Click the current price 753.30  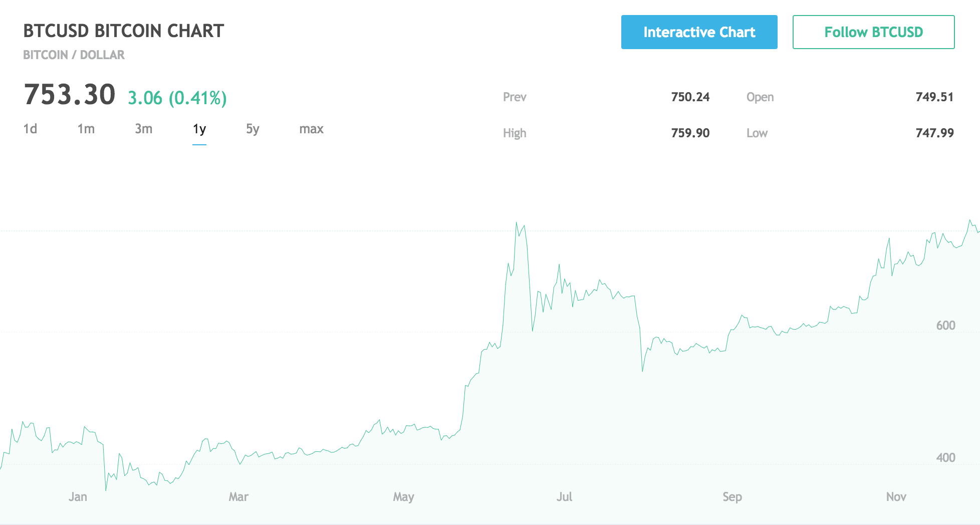[70, 95]
